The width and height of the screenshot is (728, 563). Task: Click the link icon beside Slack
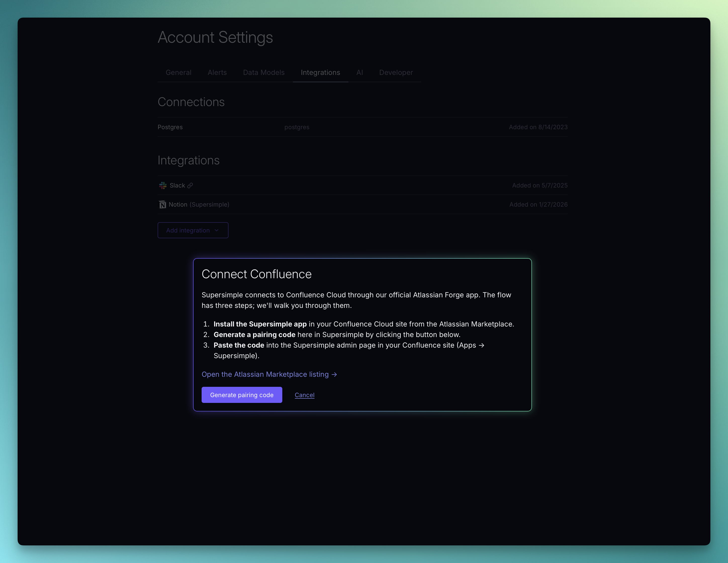point(190,185)
